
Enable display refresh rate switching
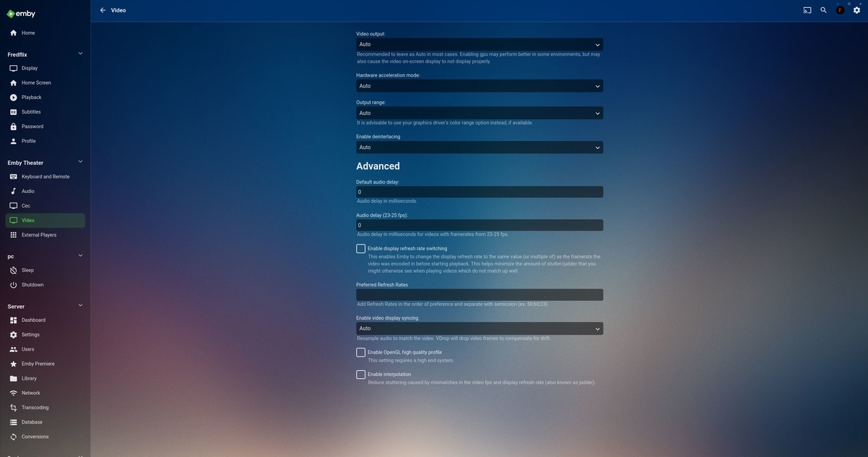pos(359,248)
